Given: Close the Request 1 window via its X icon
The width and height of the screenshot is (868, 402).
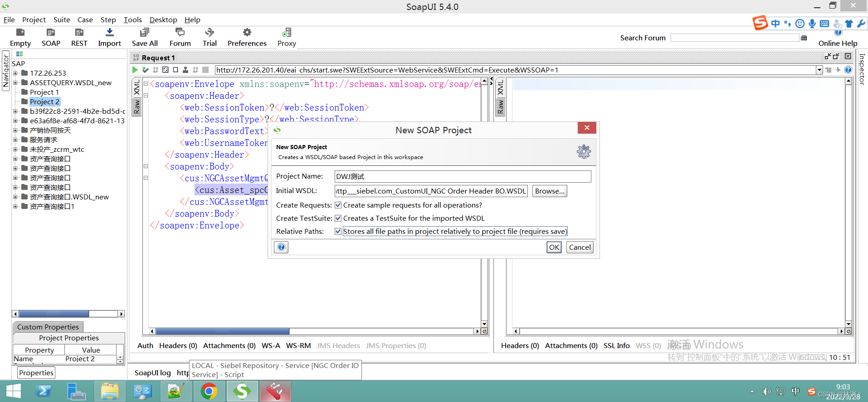Looking at the screenshot, I should [x=848, y=57].
